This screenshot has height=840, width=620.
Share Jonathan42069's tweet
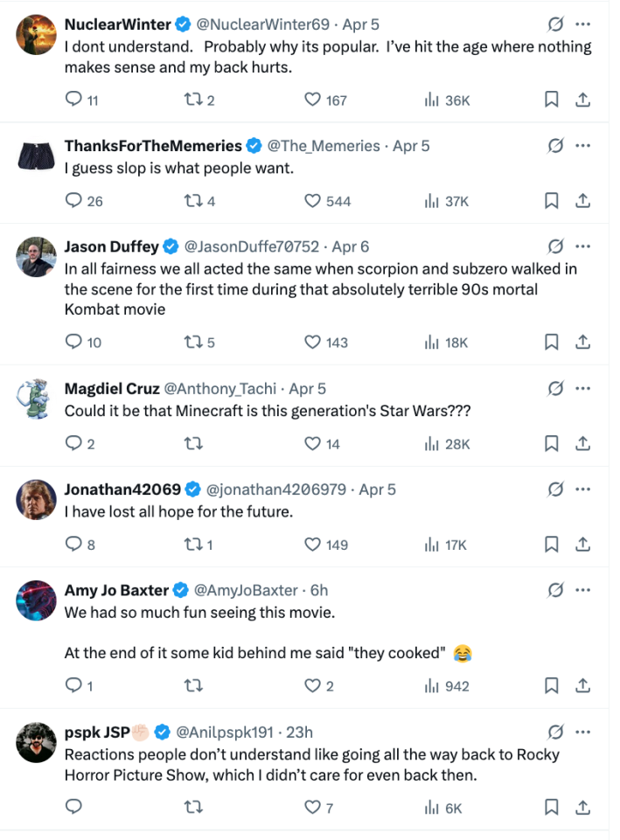(x=583, y=545)
